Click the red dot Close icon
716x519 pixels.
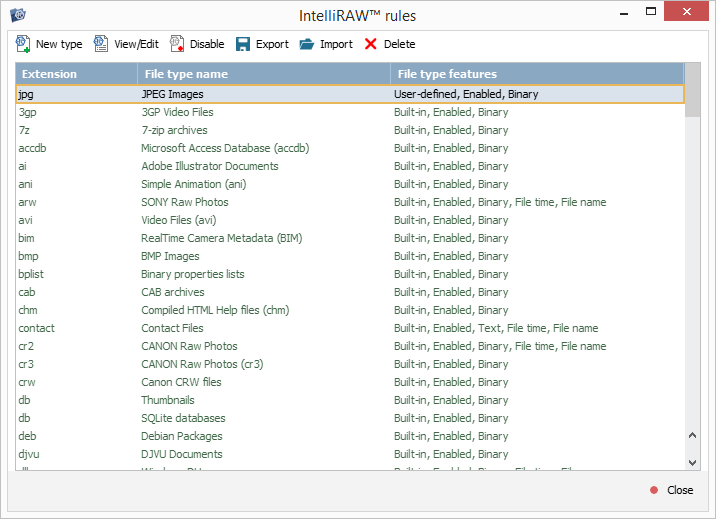(x=654, y=490)
